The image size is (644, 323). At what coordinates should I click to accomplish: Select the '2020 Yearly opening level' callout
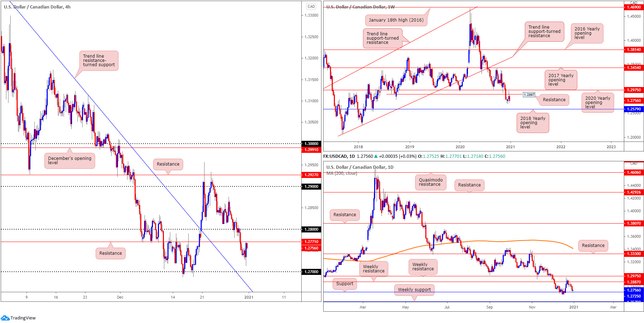coord(598,103)
